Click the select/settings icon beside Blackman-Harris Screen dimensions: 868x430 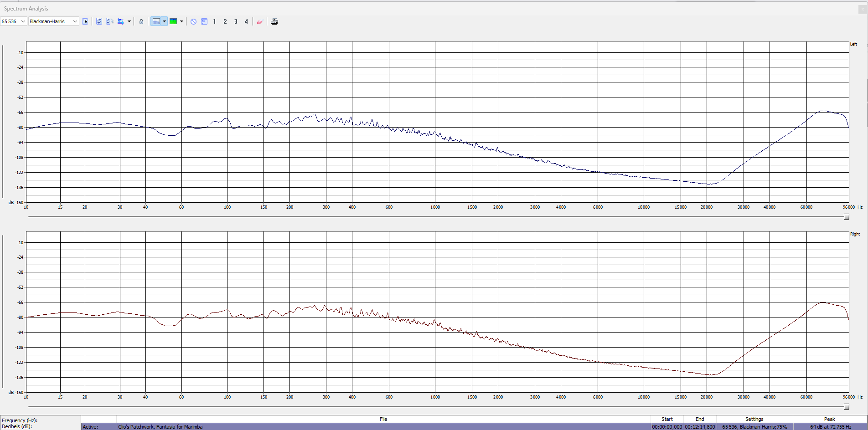(85, 21)
